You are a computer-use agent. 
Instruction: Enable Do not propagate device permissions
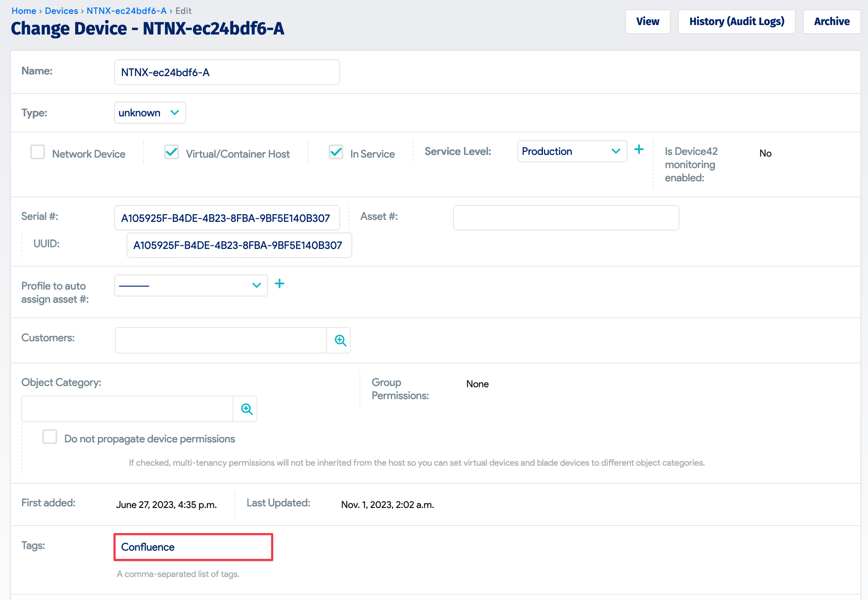[x=50, y=437]
